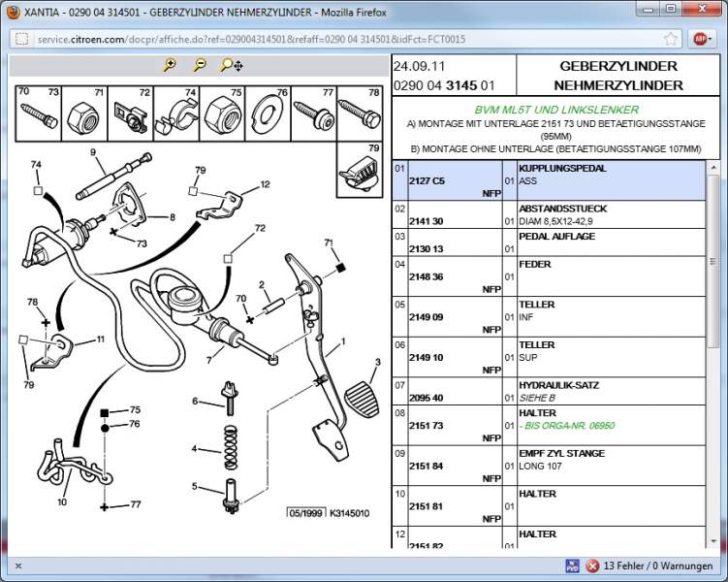Image resolution: width=728 pixels, height=582 pixels.
Task: Close the bottom add-on bar with X
Action: point(18,566)
